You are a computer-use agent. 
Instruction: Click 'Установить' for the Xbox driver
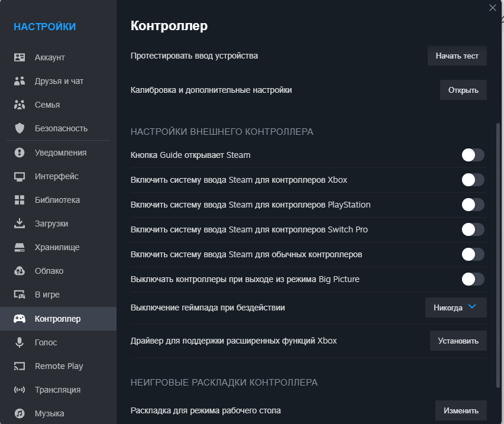click(x=458, y=341)
